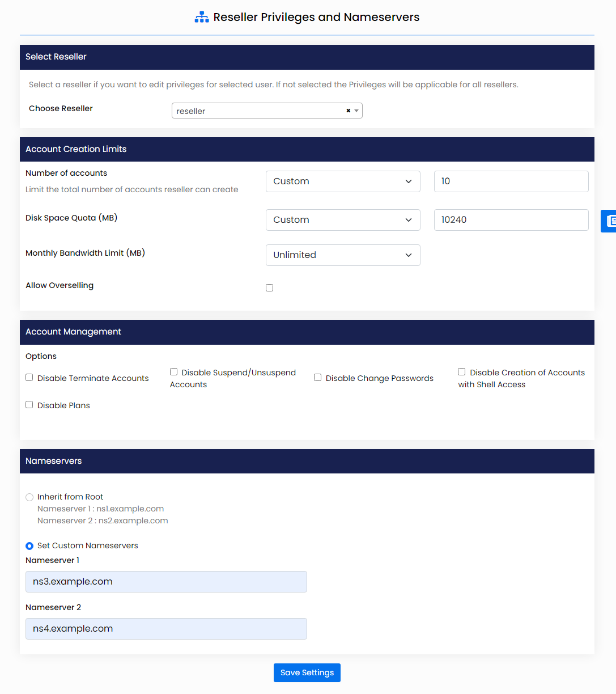
Task: Check the Disable Plans checkbox
Action: point(29,405)
